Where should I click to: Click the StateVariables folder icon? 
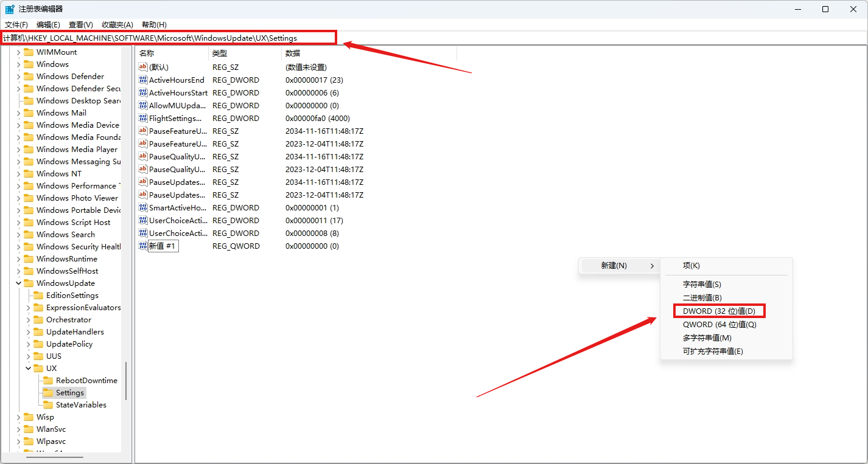point(48,405)
